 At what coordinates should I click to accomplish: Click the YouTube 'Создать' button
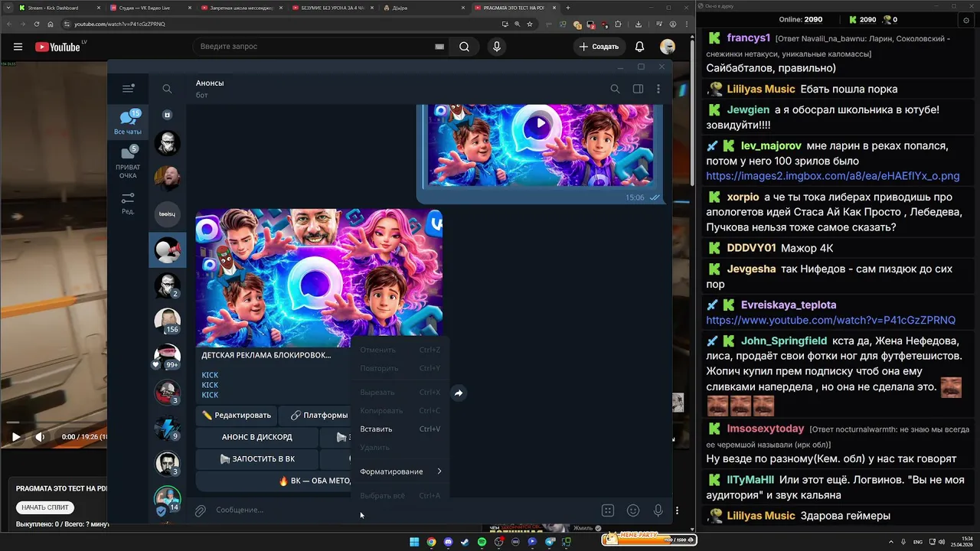pyautogui.click(x=599, y=47)
